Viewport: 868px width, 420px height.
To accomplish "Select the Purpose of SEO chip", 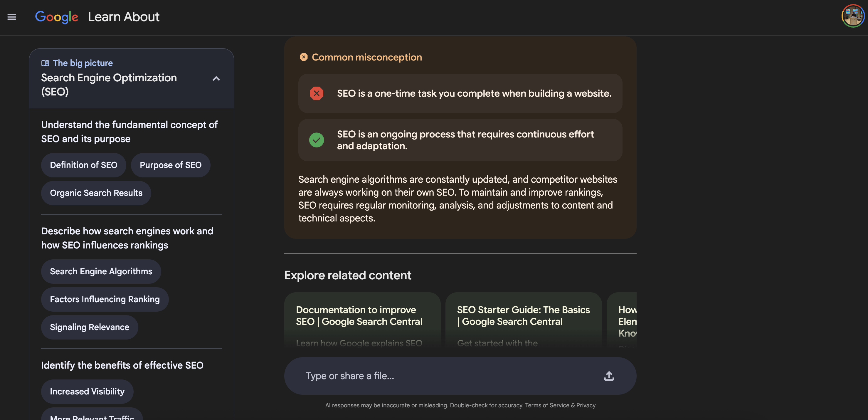I will pyautogui.click(x=171, y=165).
